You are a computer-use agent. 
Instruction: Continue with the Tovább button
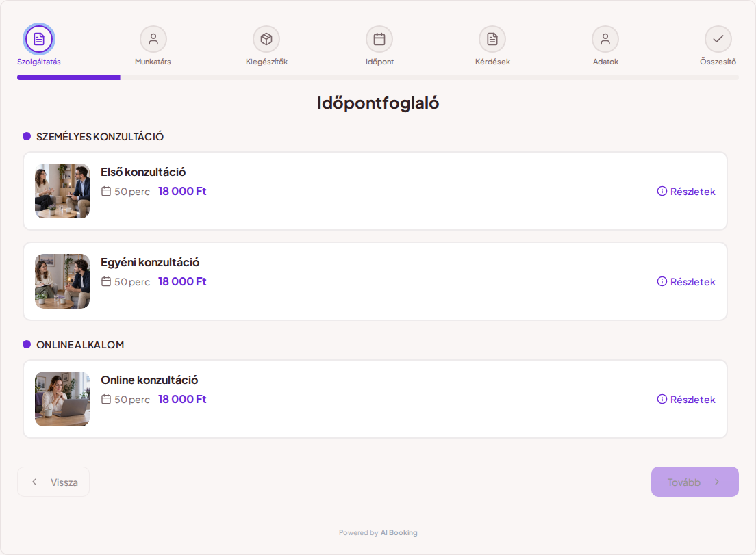[x=695, y=482]
